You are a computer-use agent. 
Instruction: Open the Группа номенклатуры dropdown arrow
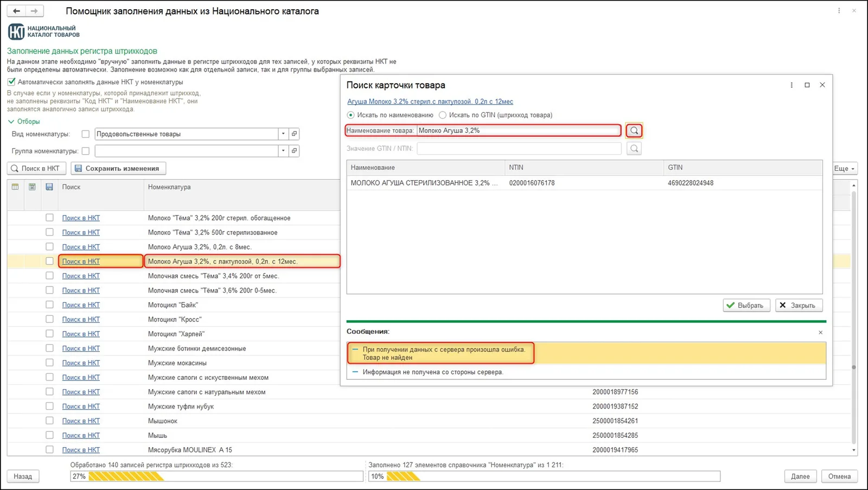tap(283, 150)
